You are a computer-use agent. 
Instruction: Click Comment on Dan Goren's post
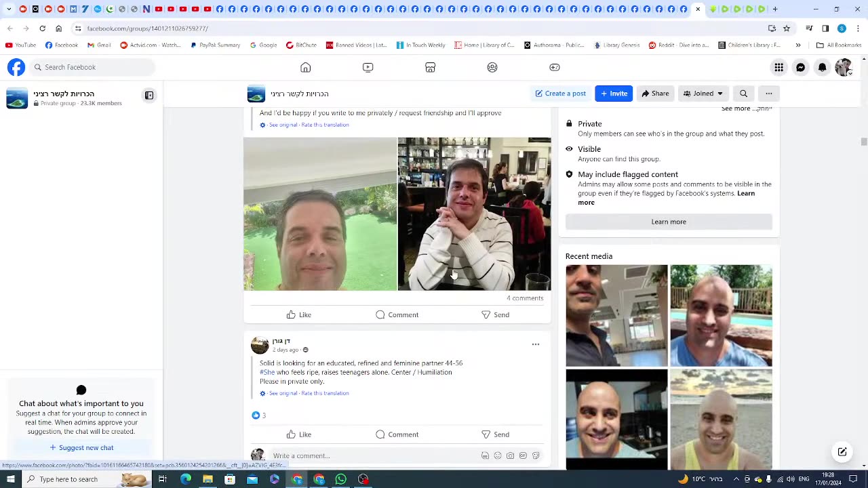click(397, 434)
